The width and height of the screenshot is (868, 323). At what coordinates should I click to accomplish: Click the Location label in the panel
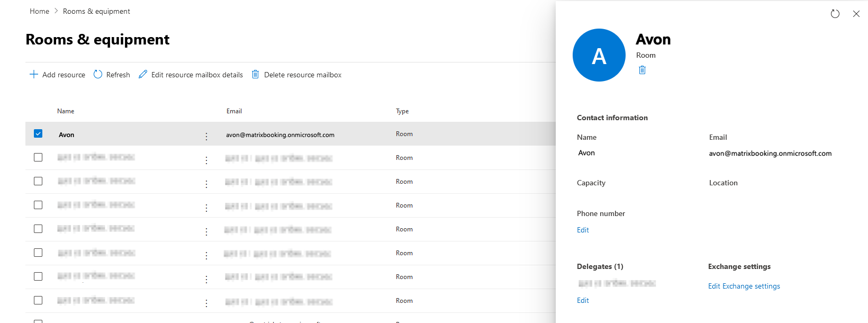724,183
